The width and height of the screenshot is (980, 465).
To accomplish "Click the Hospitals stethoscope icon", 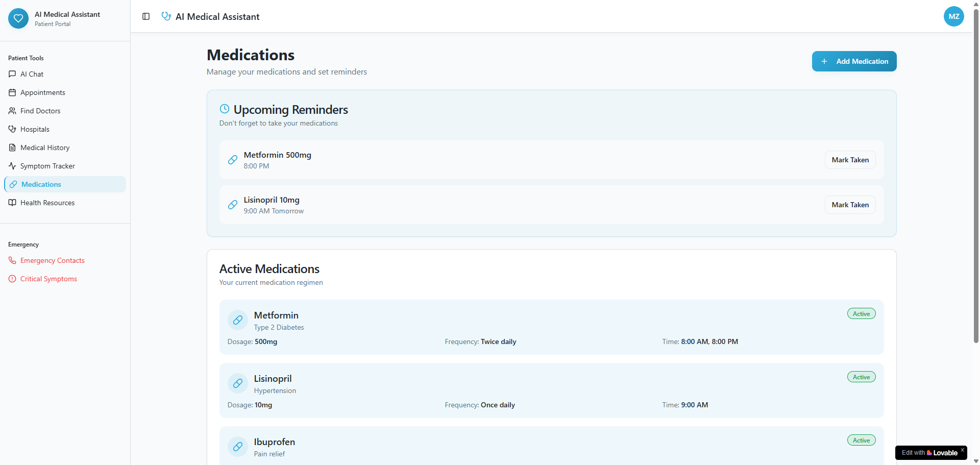I will click(x=12, y=129).
